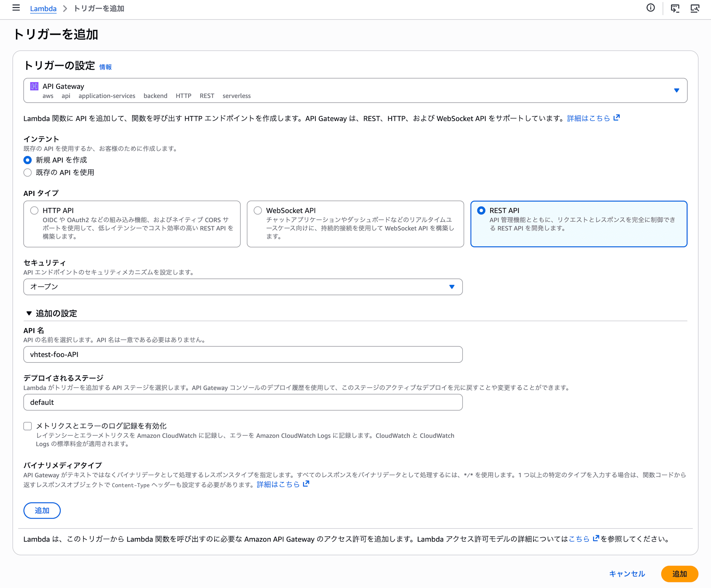711x588 pixels.
Task: Open the 情報 link beside トリガーの設定
Action: (105, 67)
